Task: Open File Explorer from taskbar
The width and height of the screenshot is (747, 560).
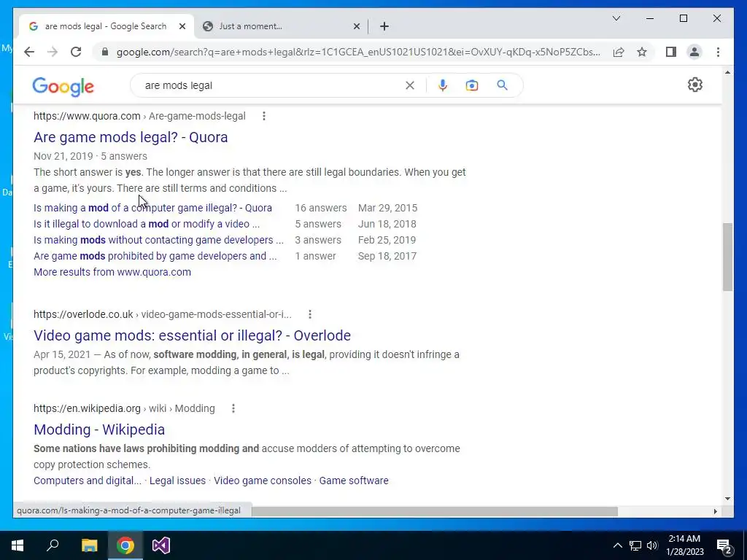Action: (89, 545)
